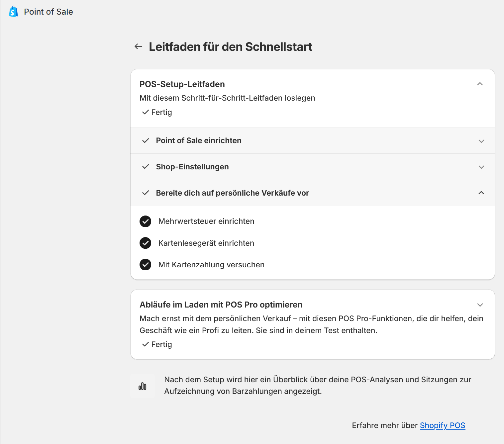Toggle the Mehrwertsteuer einrichten checkbox
This screenshot has height=444, width=504.
pos(146,221)
